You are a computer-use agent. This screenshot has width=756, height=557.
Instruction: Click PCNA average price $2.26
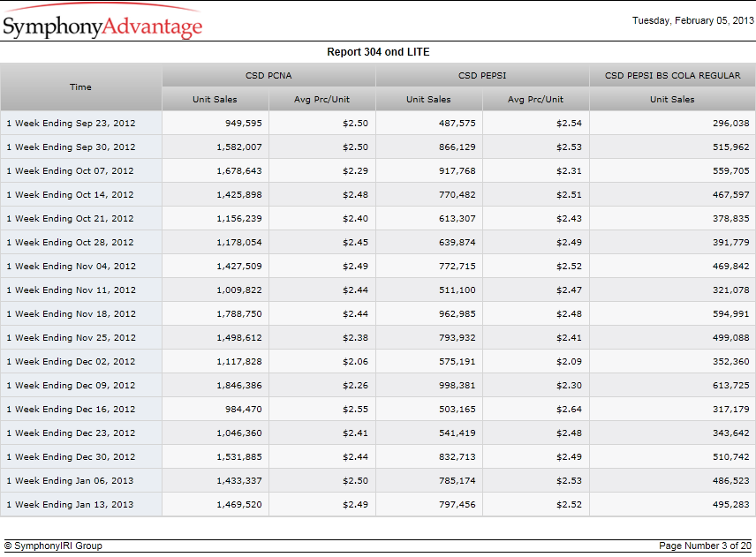click(x=355, y=386)
